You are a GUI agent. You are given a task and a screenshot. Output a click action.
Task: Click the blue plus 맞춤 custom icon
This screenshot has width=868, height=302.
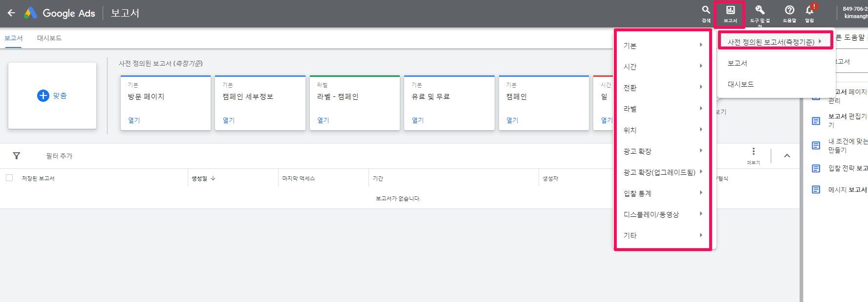pyautogui.click(x=43, y=95)
